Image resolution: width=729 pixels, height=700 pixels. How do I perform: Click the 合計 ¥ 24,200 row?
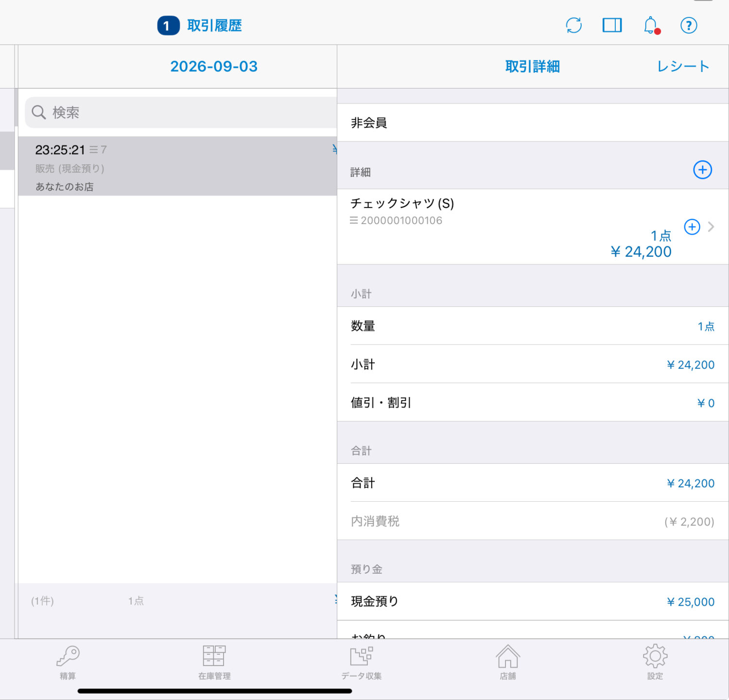pos(533,483)
